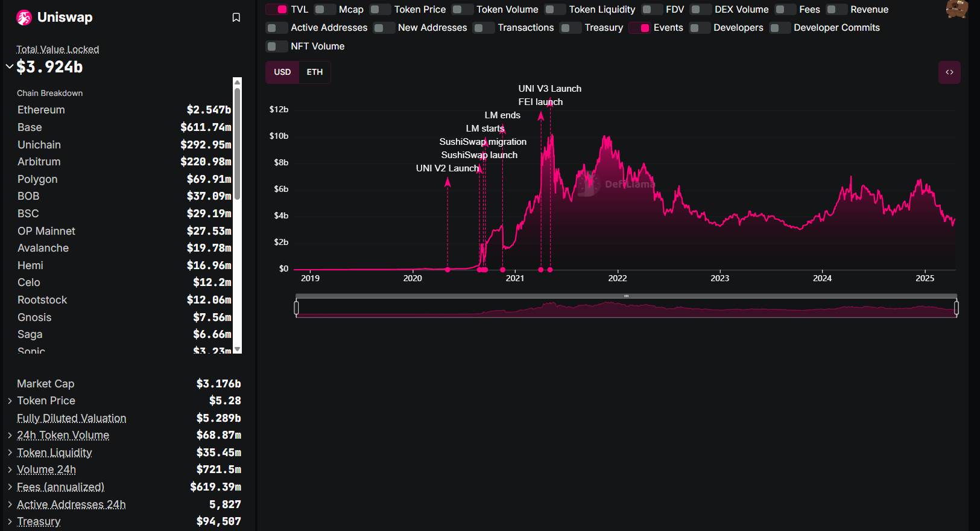The width and height of the screenshot is (980, 531).
Task: Enable the Token Volume series
Action: 463,10
